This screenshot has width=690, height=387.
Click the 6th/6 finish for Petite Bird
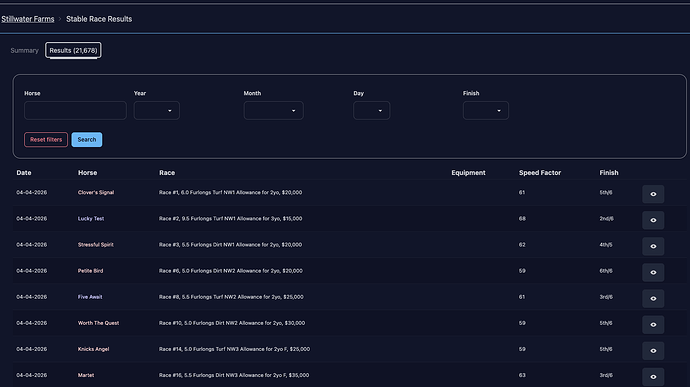[606, 271]
